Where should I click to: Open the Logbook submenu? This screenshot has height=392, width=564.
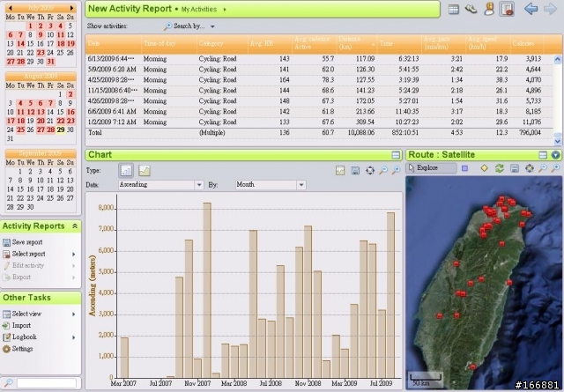74,337
